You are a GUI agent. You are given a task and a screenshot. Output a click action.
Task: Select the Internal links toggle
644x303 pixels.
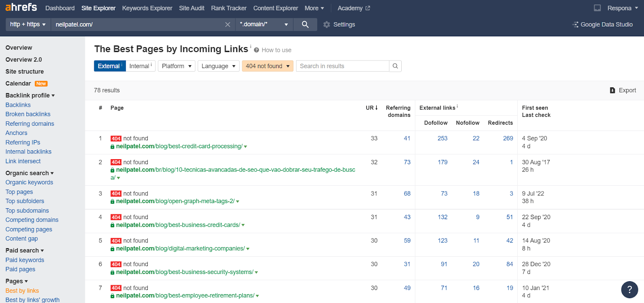(x=140, y=66)
